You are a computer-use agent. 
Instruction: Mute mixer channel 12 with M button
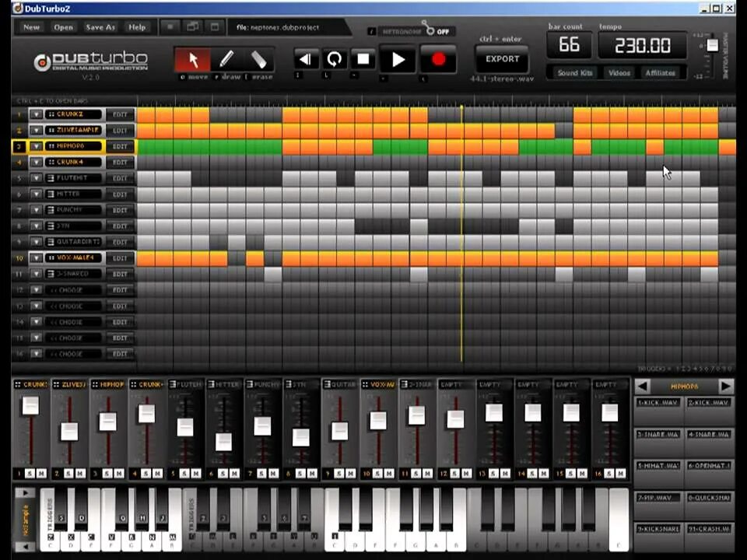[466, 474]
